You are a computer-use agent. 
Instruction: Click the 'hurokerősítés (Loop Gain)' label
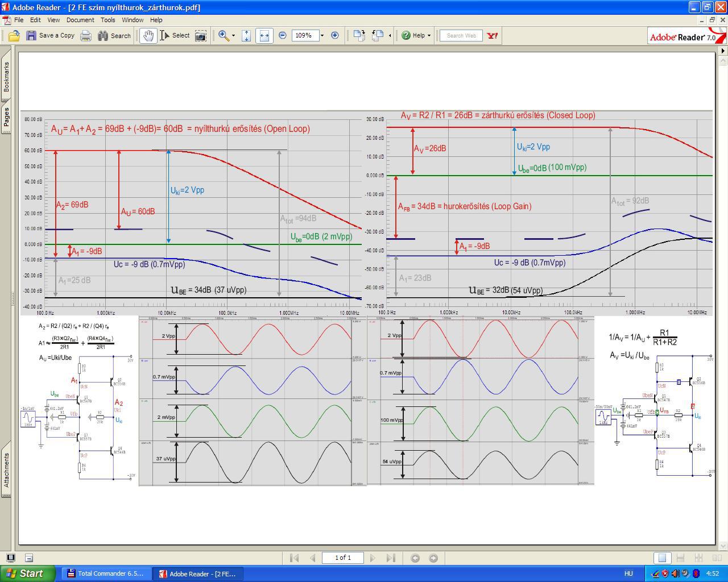pos(465,206)
